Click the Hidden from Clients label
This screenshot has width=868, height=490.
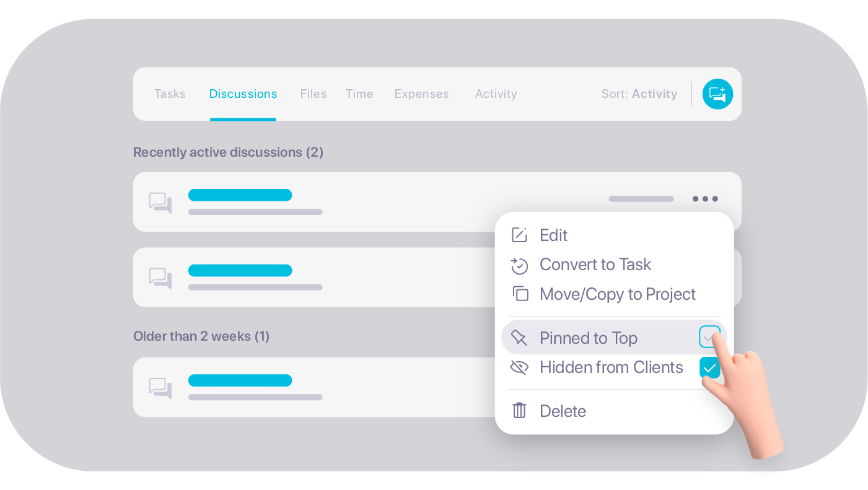612,367
